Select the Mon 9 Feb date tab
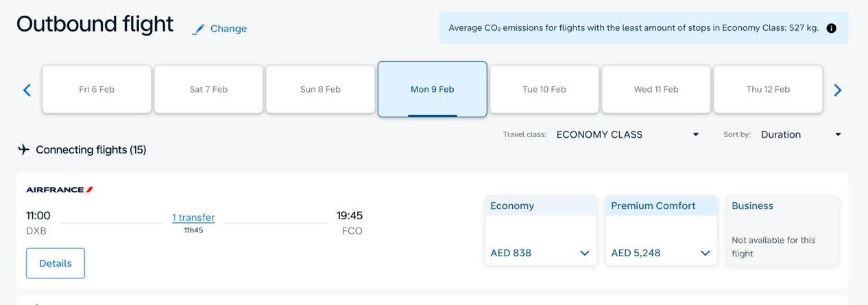The width and height of the screenshot is (868, 305). [x=432, y=89]
